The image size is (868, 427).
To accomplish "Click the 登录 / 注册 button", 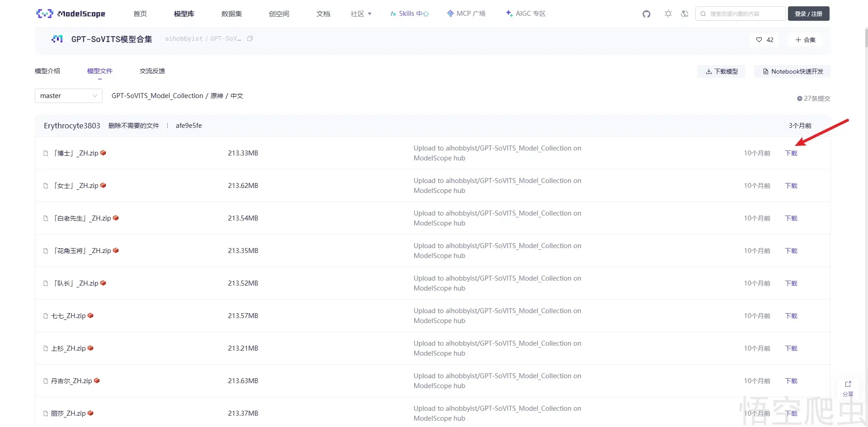I will click(x=808, y=14).
